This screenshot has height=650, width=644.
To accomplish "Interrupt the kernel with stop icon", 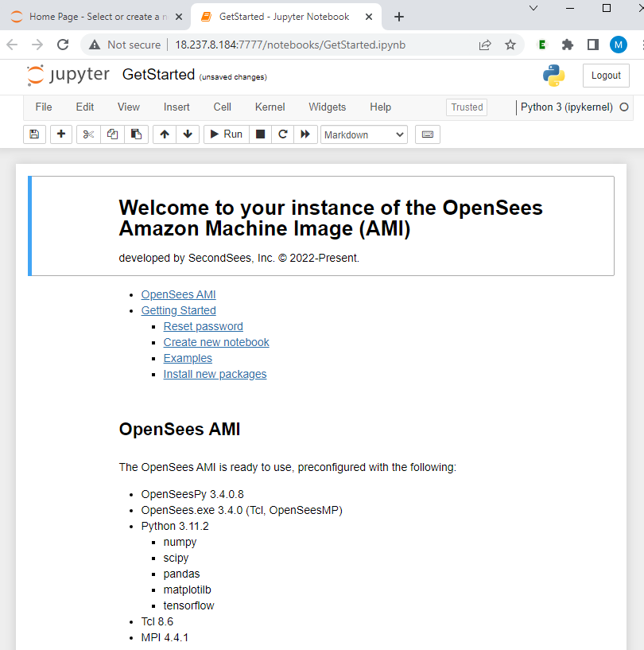I will 261,134.
